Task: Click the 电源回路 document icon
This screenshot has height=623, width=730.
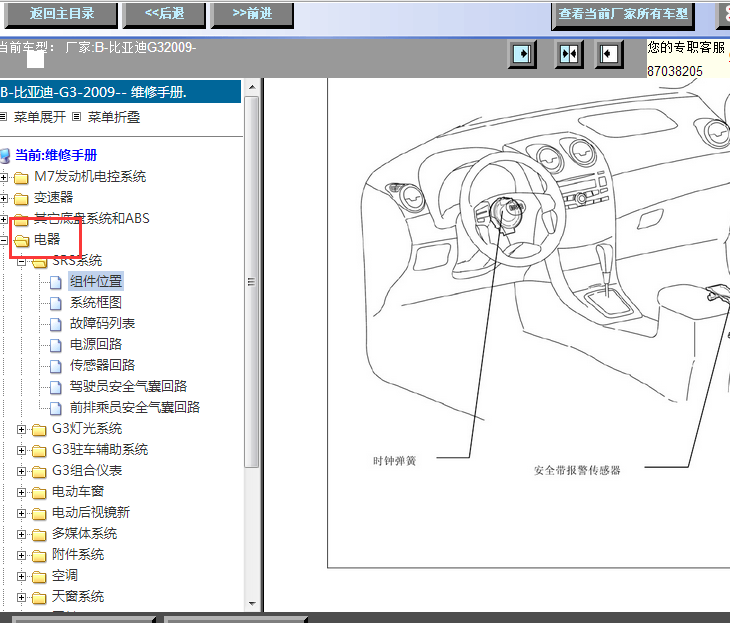Action: 55,345
